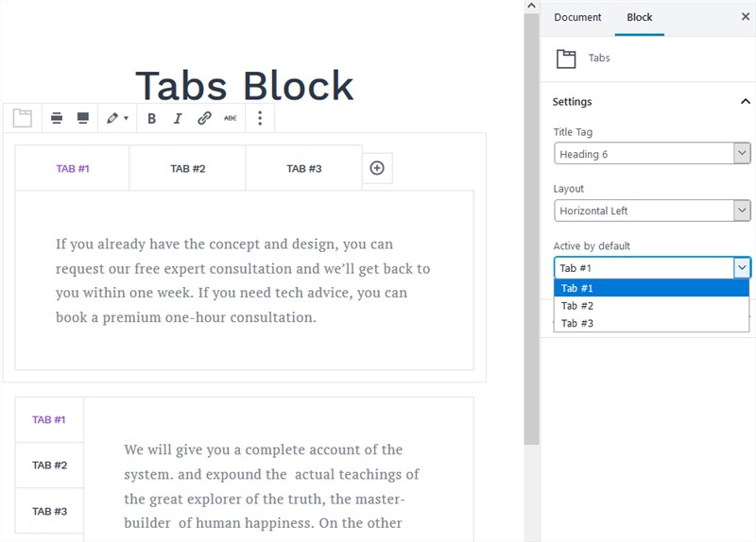Choose Tab #3 in Active by default list

tap(651, 323)
